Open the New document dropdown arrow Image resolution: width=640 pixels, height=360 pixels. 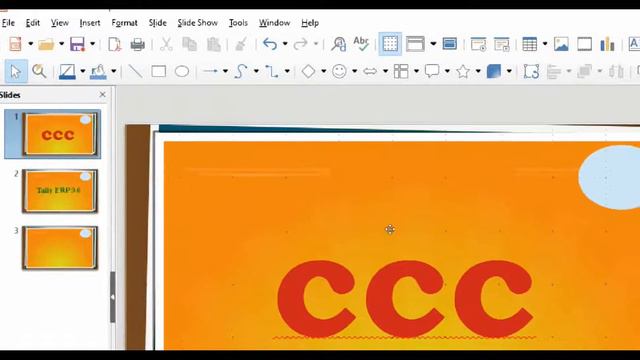click(31, 44)
